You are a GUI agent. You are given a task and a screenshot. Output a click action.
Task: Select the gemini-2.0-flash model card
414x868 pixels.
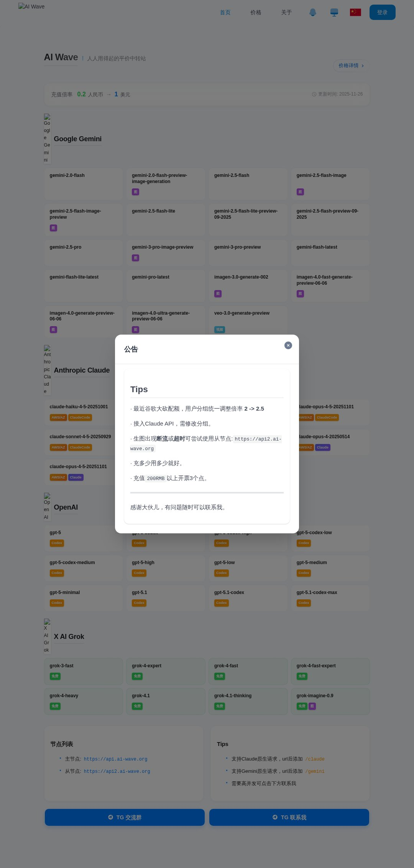pyautogui.click(x=84, y=184)
